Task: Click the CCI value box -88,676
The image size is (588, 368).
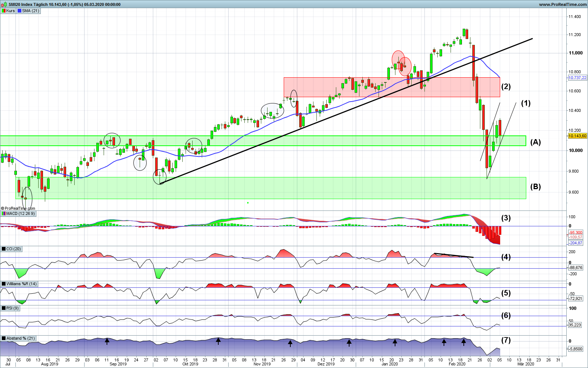Action: click(x=576, y=268)
